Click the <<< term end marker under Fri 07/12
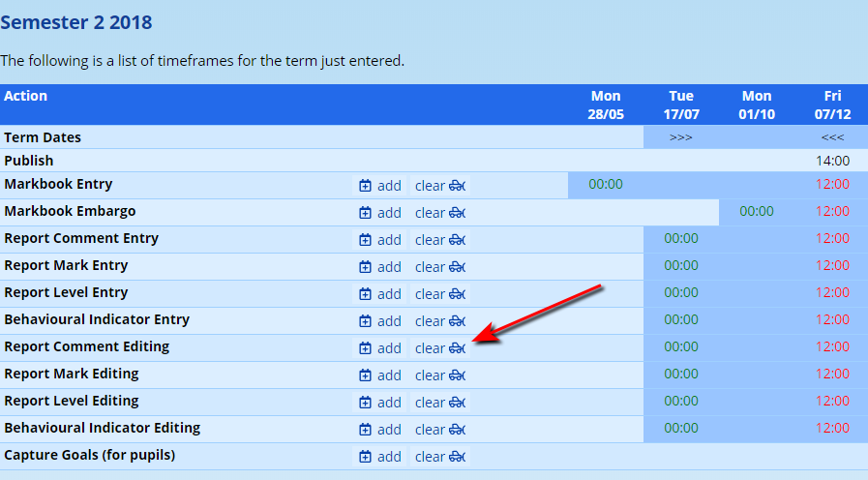Viewport: 868px width, 480px height. 832,137
